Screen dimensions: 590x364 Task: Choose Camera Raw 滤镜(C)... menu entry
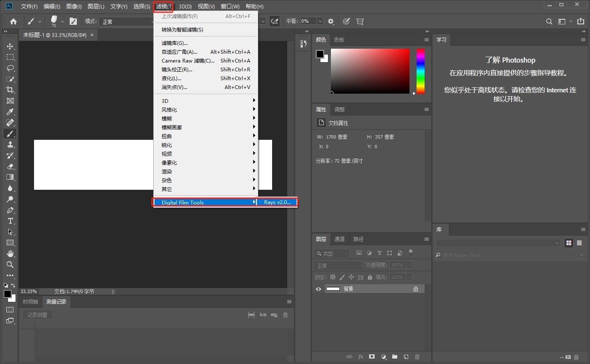206,61
